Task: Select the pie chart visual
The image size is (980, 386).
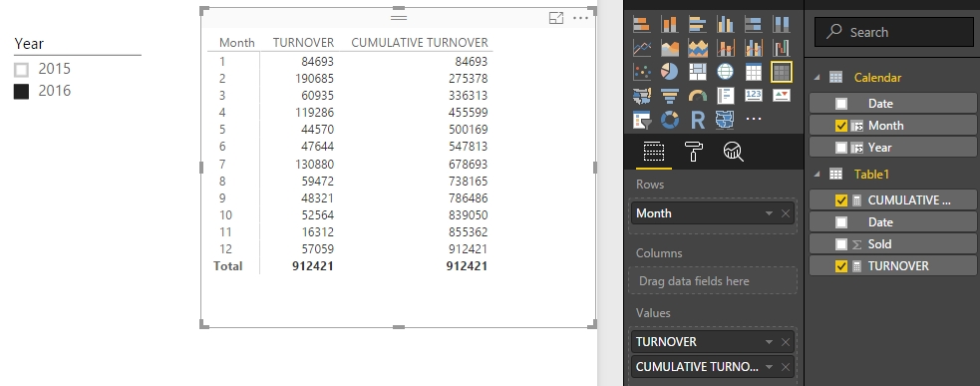Action: pos(669,72)
